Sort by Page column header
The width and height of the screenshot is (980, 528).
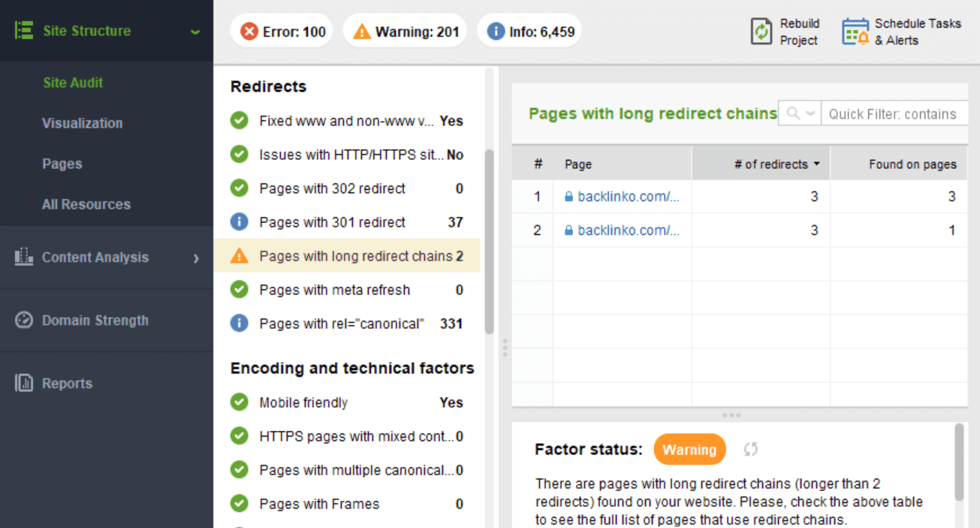(623, 164)
